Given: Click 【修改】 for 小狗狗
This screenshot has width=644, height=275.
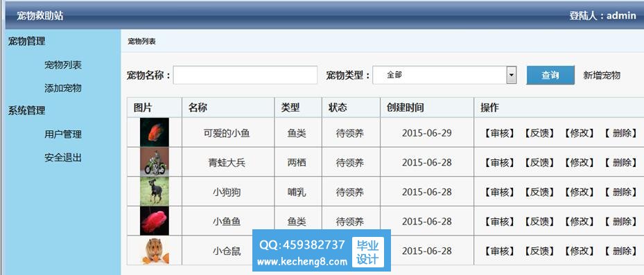Looking at the screenshot, I should click(x=580, y=192).
